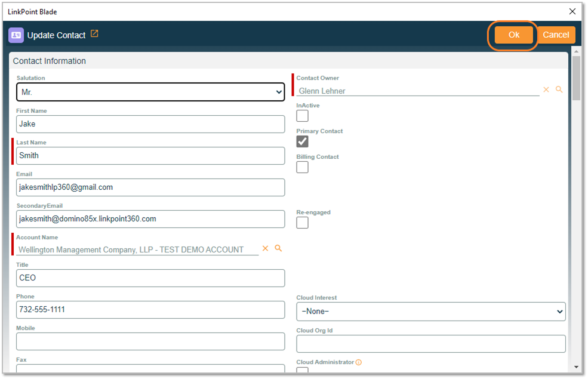Tick the Cloud Administrator checkbox
588x379 pixels.
[302, 370]
